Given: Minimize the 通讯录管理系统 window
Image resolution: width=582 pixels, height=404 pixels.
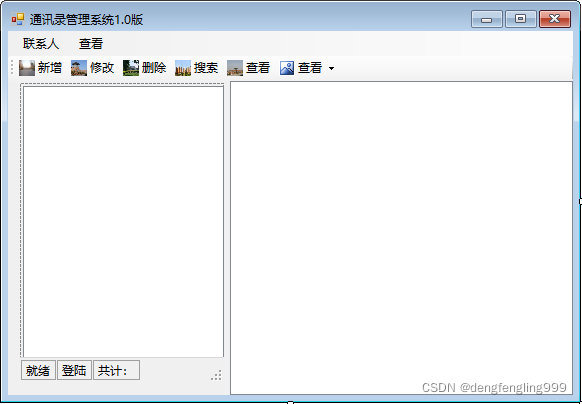Looking at the screenshot, I should 487,19.
